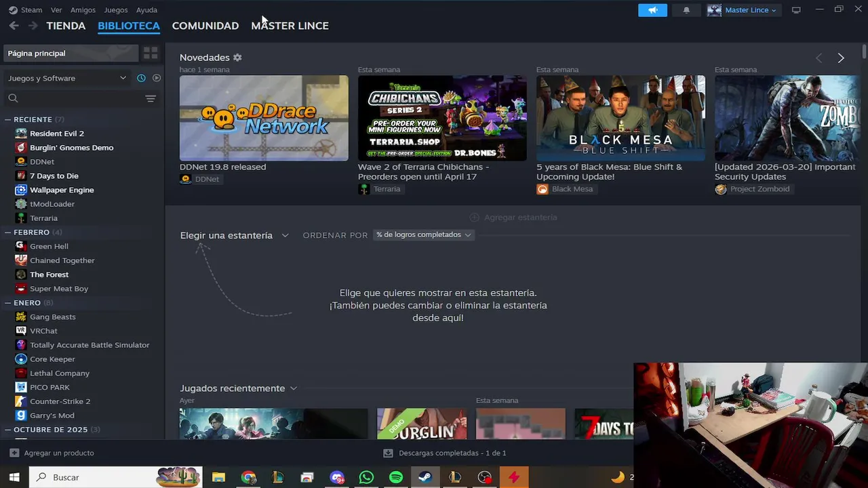
Task: Switch to the TIENDA tab
Action: click(x=66, y=26)
